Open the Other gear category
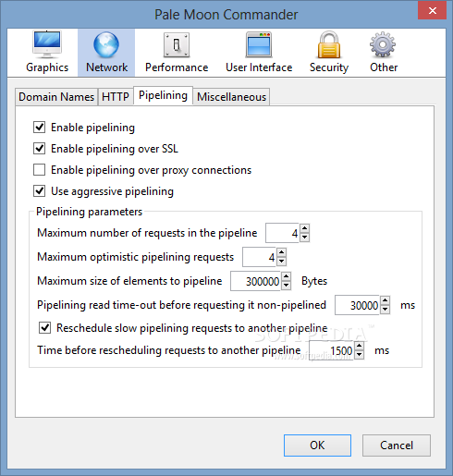The width and height of the screenshot is (453, 476). tap(384, 53)
